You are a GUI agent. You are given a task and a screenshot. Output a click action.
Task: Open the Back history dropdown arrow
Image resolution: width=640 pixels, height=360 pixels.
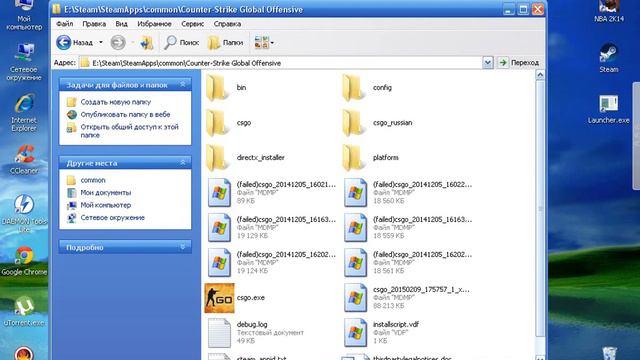click(x=101, y=42)
